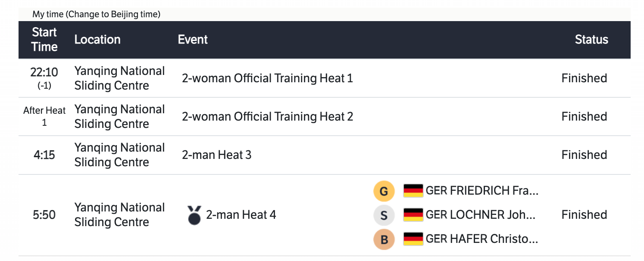Click German flag next to FRIEDRICH
This screenshot has width=644, height=261.
(x=413, y=190)
